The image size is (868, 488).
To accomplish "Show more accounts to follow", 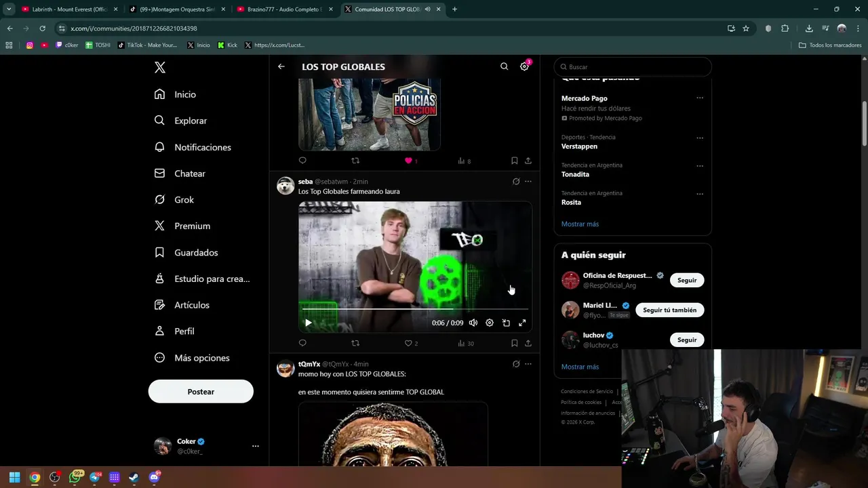I will (x=580, y=367).
